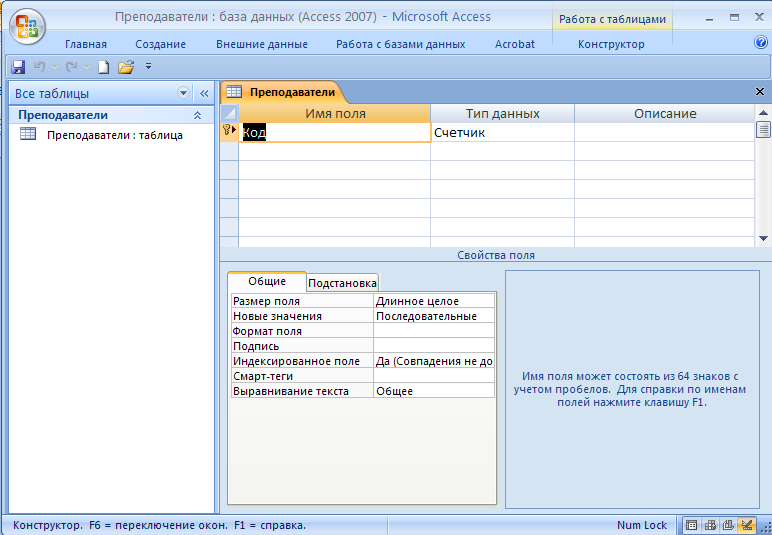Click Размер поля value Длинное целое
The image size is (772, 535).
coord(434,301)
